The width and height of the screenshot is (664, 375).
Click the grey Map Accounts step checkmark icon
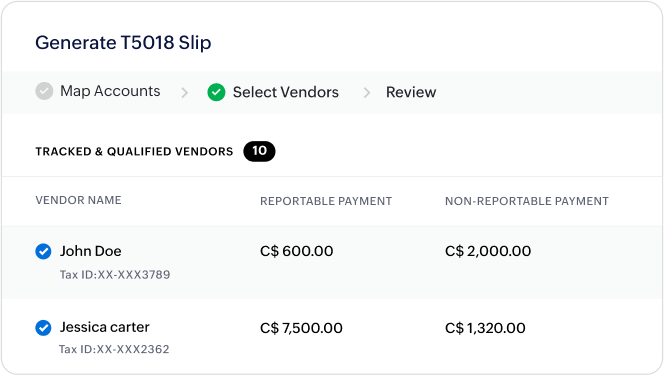tap(44, 91)
